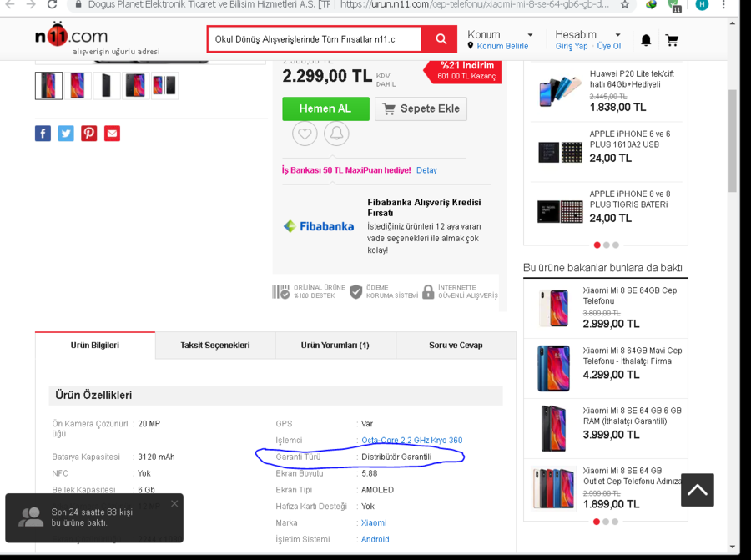751x560 pixels.
Task: Close the 'Son 24 saatte' popup
Action: coord(174,503)
